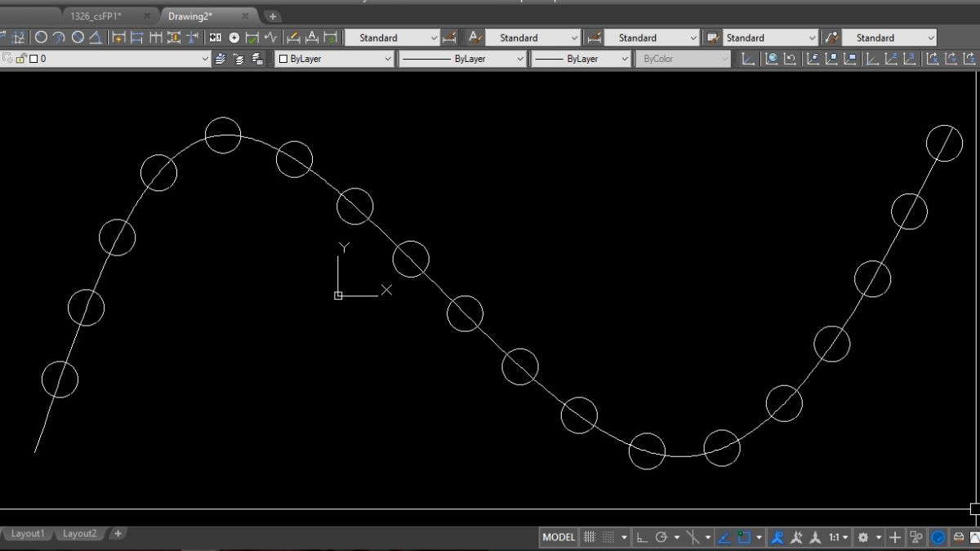This screenshot has width=980, height=551.
Task: Click the UCS Z-axis vector icon
Action: point(892,59)
